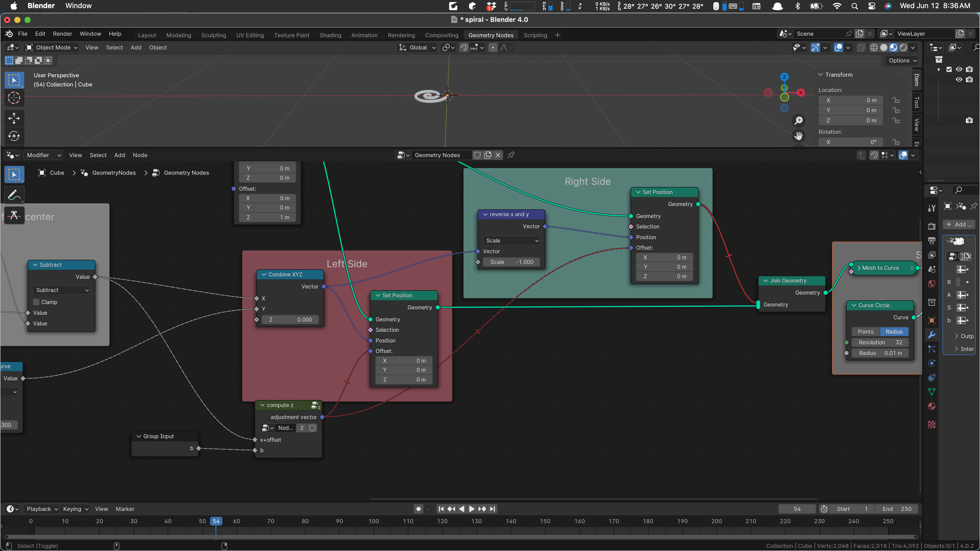The width and height of the screenshot is (980, 551).
Task: Click Scale -1.000 field in reverse node
Action: coord(511,262)
